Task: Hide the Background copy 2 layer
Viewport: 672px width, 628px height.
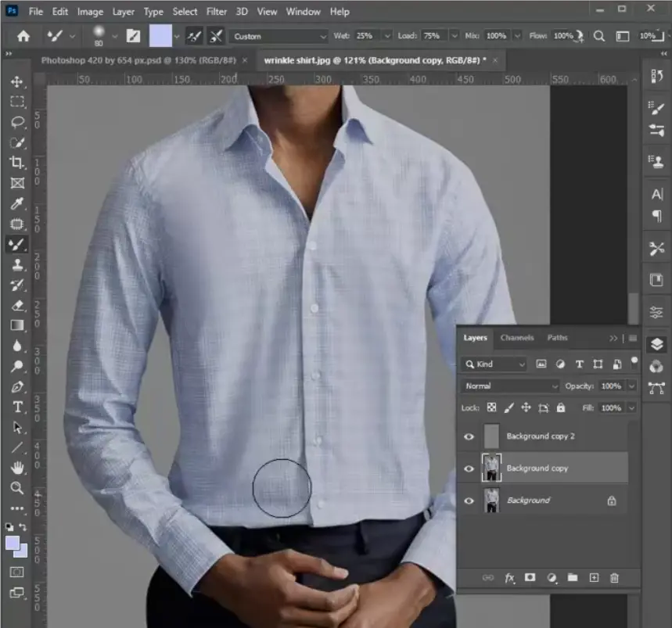Action: pos(469,436)
